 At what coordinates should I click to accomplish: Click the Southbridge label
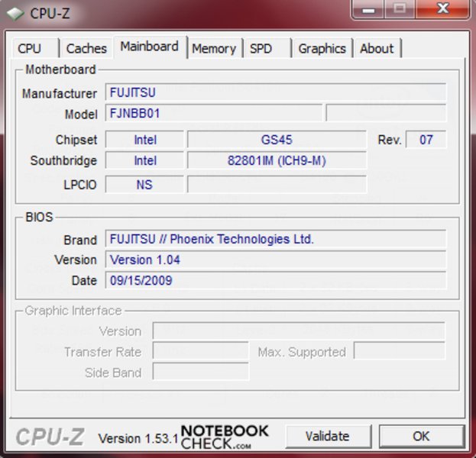(63, 160)
